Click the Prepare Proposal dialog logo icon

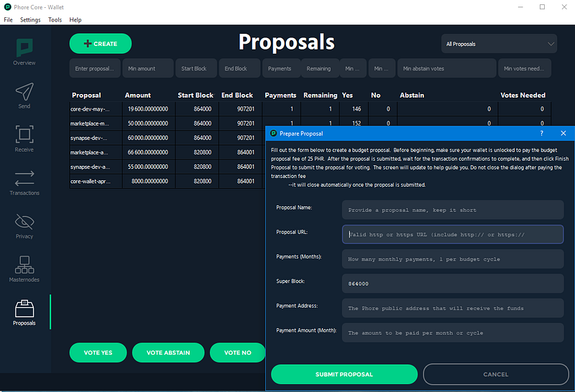click(x=274, y=134)
